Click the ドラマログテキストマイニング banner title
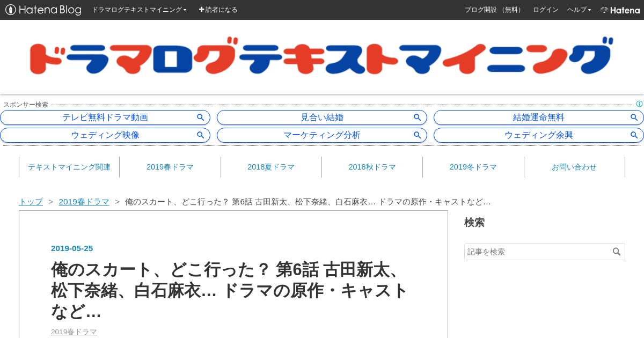 [x=321, y=56]
